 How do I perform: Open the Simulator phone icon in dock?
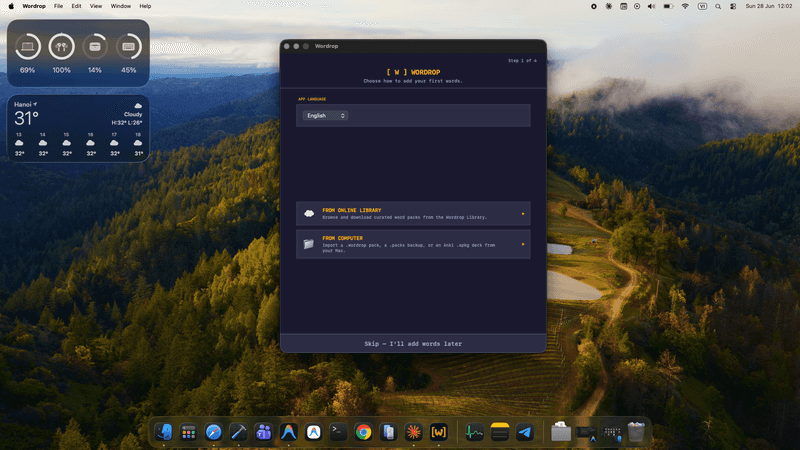pyautogui.click(x=388, y=432)
